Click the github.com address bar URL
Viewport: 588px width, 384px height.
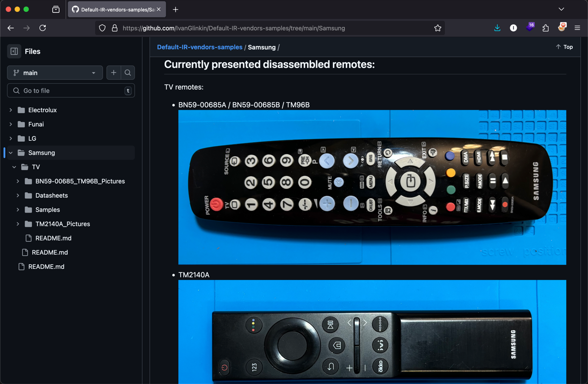234,28
